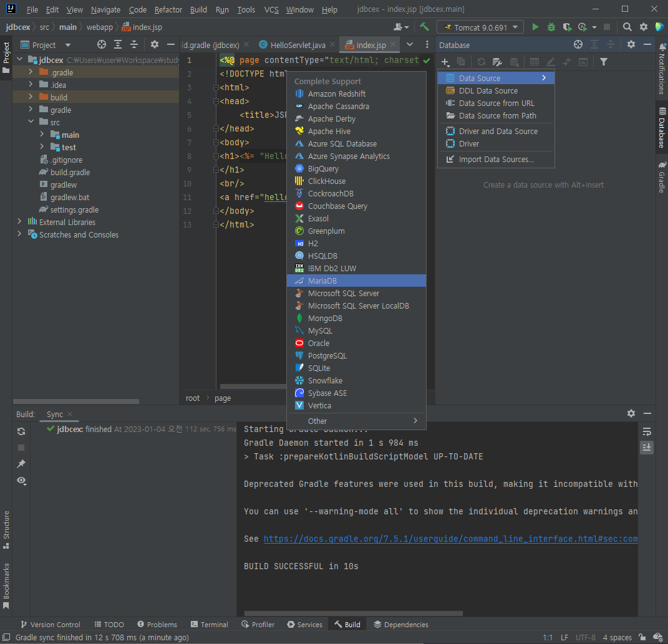Switch to the HelloServlet.java editor tab
This screenshot has width=668, height=644.
tap(298, 45)
